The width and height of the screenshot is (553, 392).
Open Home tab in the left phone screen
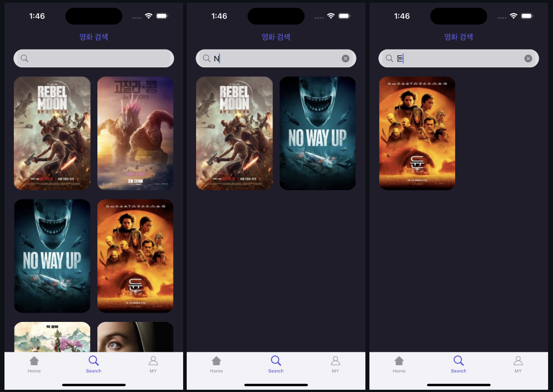(34, 364)
